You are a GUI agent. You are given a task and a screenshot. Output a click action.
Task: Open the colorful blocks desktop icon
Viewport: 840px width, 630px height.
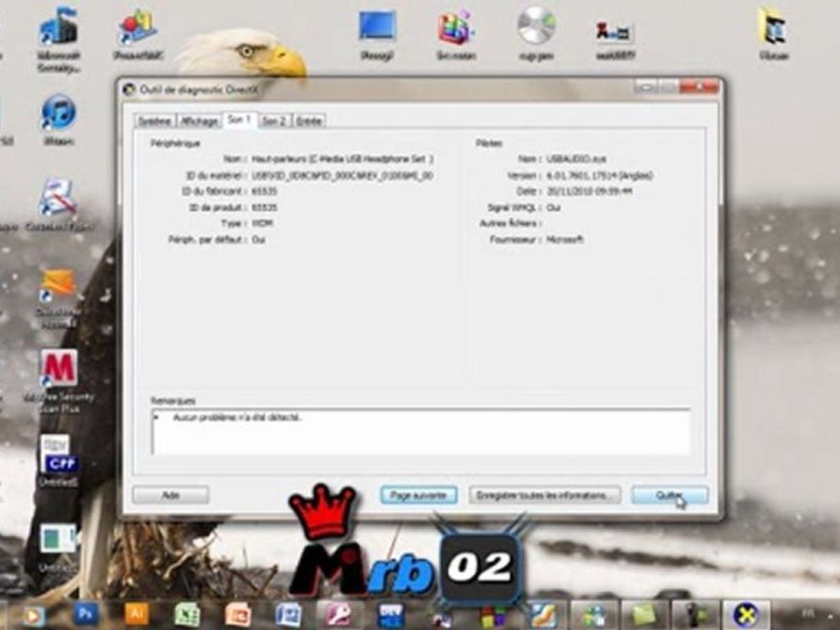[457, 34]
